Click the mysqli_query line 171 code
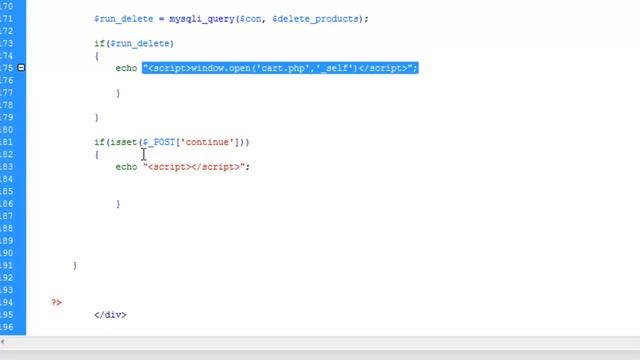Screen dimensions: 640x360 [231, 19]
